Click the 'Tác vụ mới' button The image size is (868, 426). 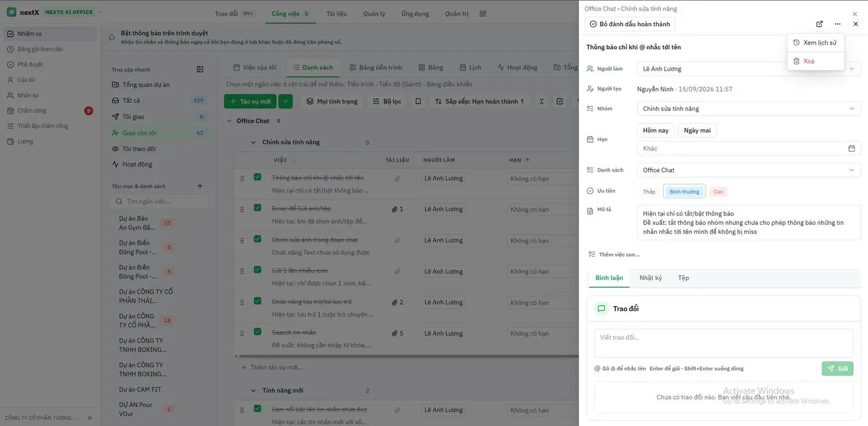click(x=250, y=101)
